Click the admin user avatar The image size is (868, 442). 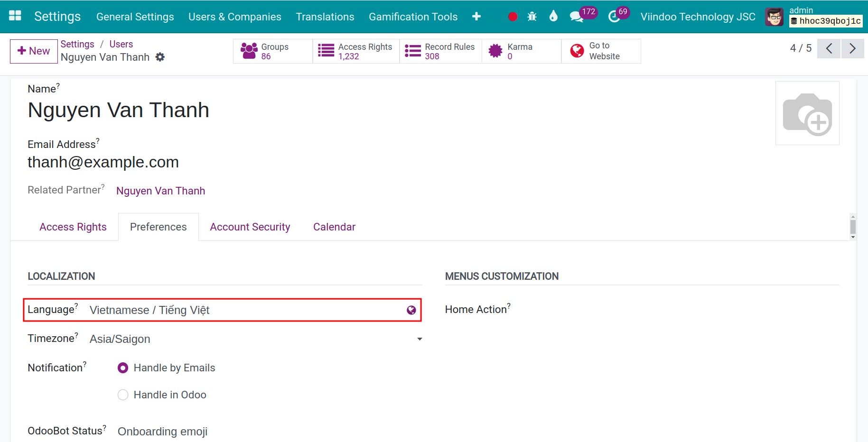point(775,17)
